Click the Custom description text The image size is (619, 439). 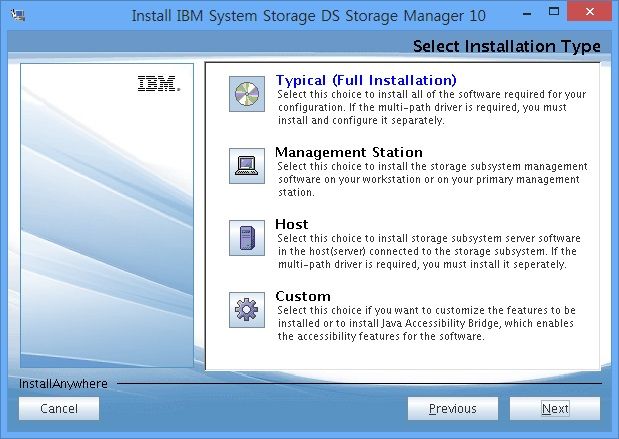[x=426, y=323]
